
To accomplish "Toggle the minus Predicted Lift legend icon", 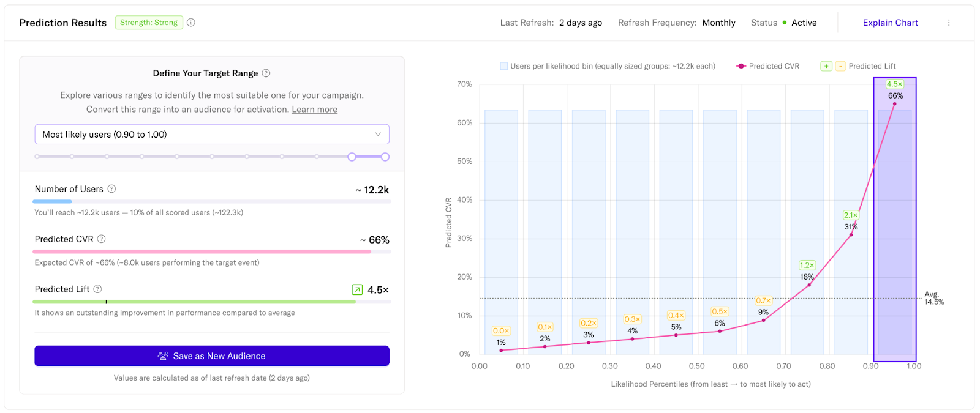I will pos(840,66).
